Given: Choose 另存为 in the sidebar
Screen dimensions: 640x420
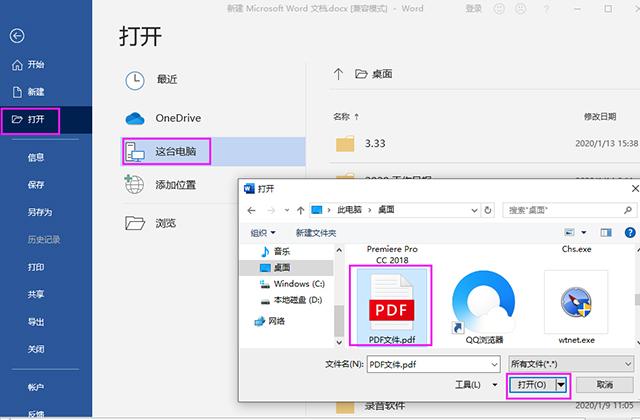Looking at the screenshot, I should pyautogui.click(x=40, y=212).
